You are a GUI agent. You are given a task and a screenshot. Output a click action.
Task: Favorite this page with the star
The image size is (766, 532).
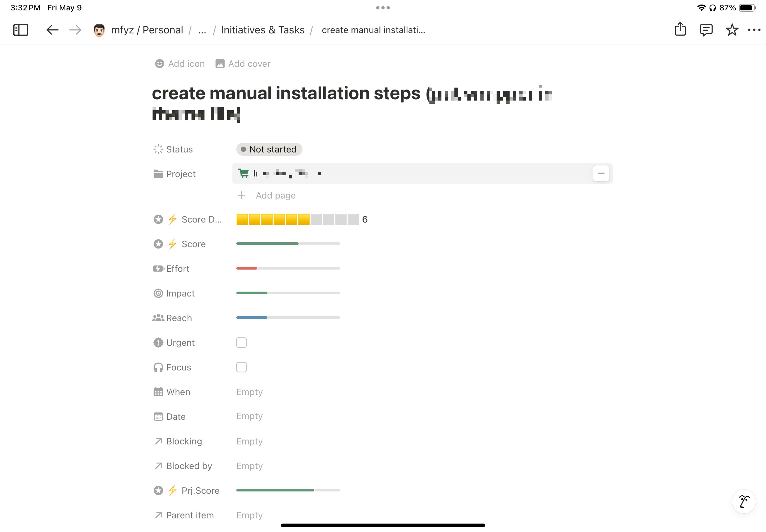[x=732, y=30]
